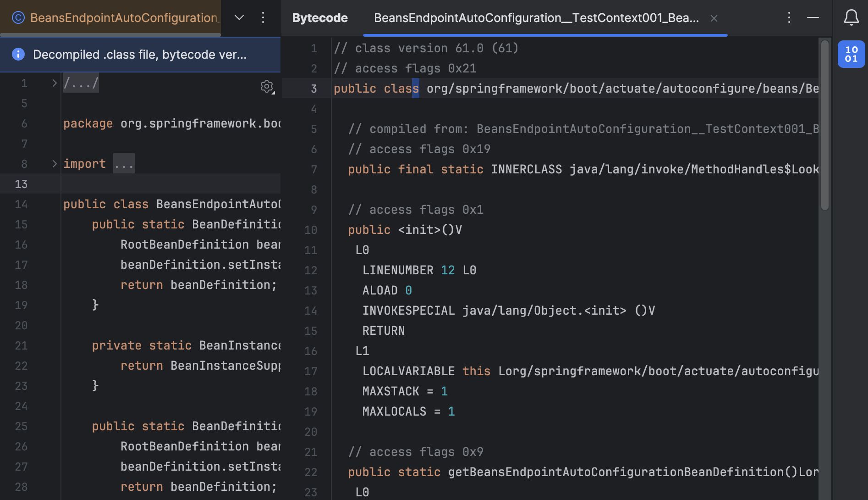
Task: Click the decompiled source settings icon above the code
Action: click(267, 86)
